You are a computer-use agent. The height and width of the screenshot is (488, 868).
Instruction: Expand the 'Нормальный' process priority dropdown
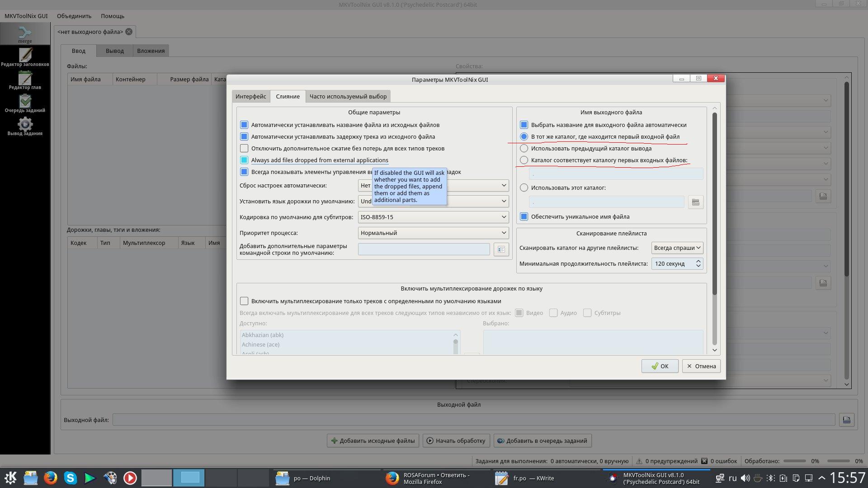tap(433, 233)
